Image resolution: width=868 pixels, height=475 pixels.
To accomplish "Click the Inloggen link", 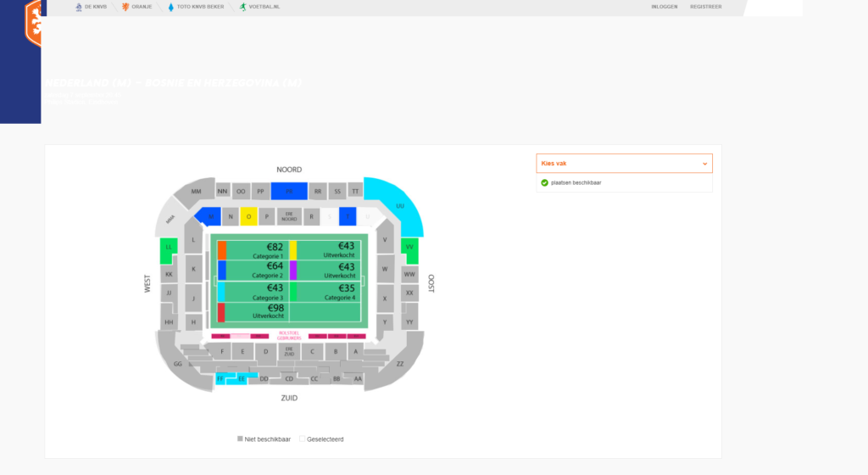I will tap(664, 7).
